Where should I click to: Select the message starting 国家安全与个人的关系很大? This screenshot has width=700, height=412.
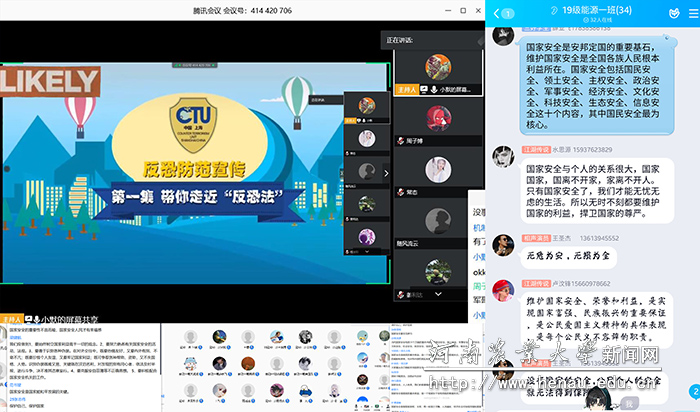click(597, 191)
